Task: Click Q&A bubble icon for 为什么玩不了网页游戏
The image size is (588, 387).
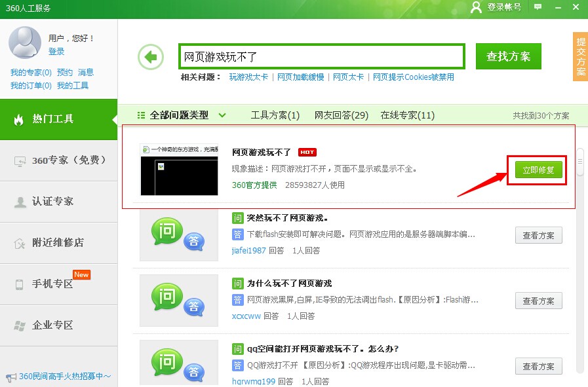Action: pos(178,300)
